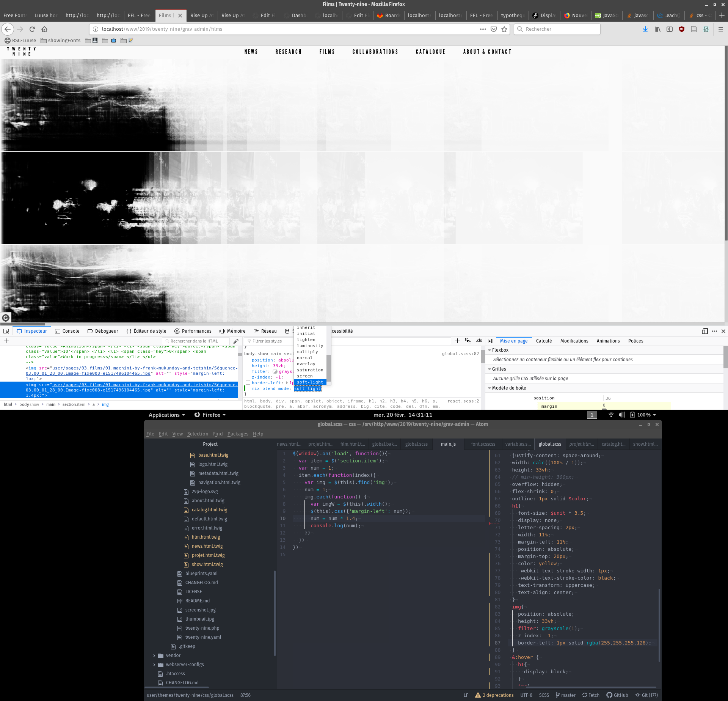This screenshot has height=701, width=728.
Task: Click the devtools dock-side toggle icon
Action: tap(705, 331)
